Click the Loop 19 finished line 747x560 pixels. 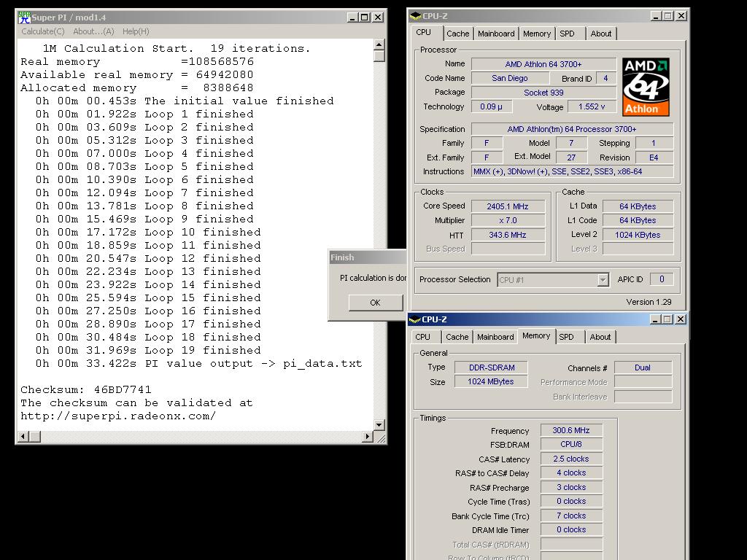point(148,351)
